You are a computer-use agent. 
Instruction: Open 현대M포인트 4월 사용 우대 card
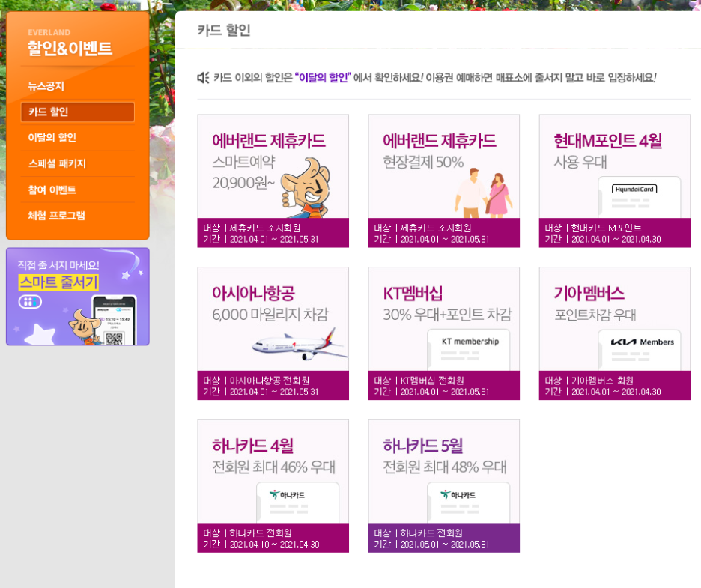point(615,181)
